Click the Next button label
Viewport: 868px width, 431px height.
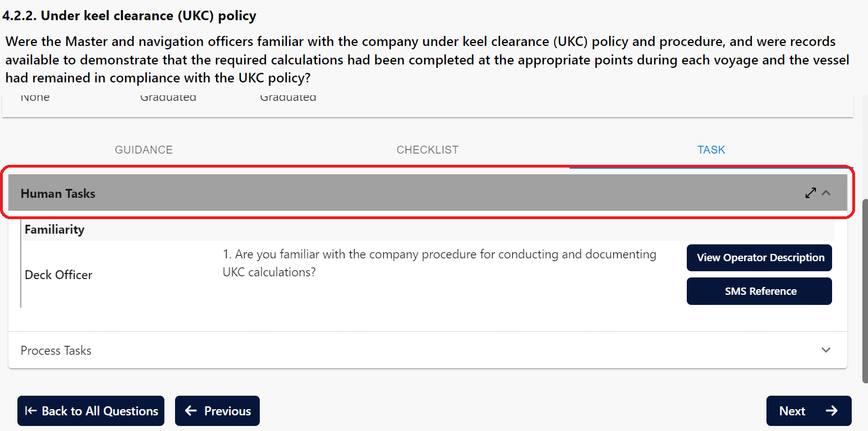coord(792,411)
